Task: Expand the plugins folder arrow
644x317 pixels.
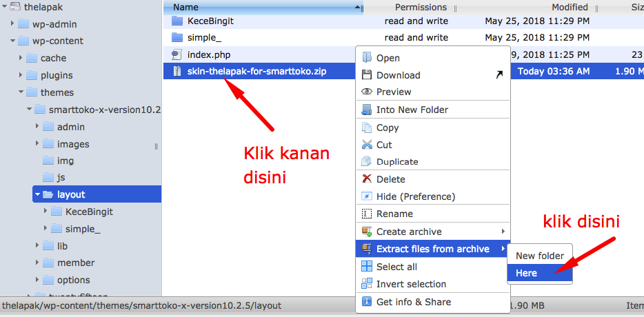Action: coord(21,75)
